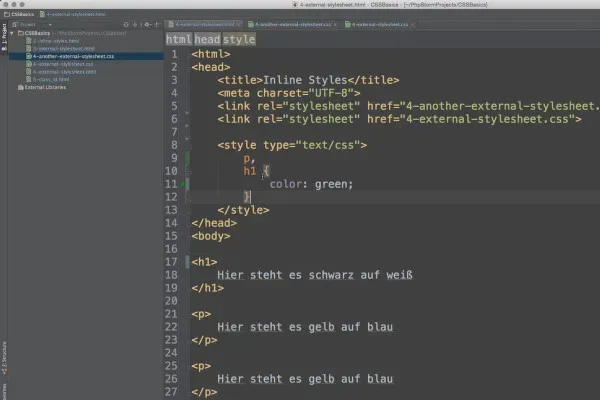This screenshot has width=600, height=400.
Task: Click the hide Project panel icon
Action: tap(158, 24)
